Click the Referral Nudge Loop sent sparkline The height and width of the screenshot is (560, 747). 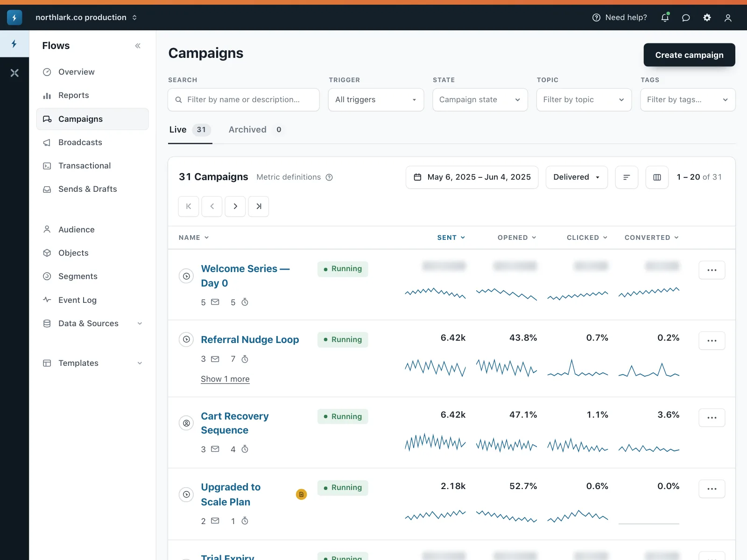tap(435, 368)
